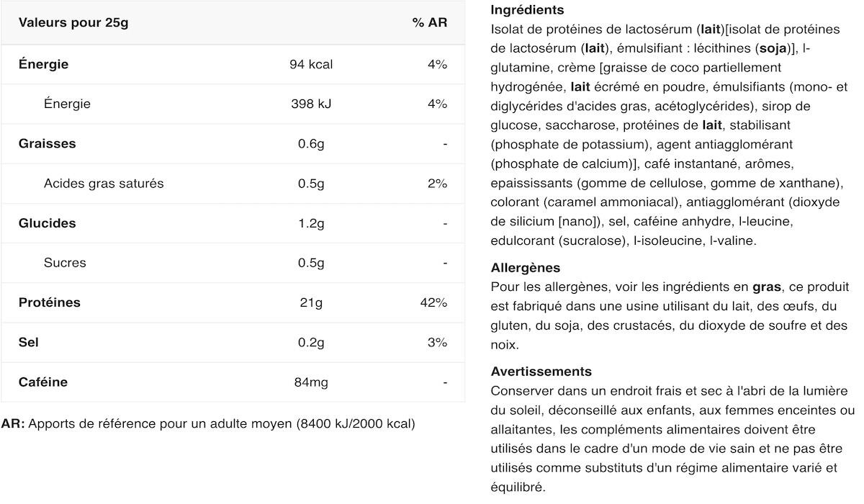Click the 'Caféine' row label
Viewport: 864px width, 504px height.
(43, 382)
